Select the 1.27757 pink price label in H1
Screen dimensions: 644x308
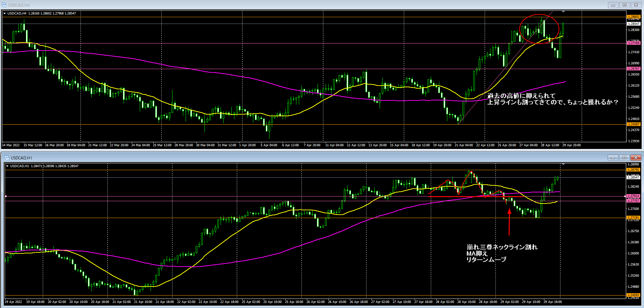633,201
